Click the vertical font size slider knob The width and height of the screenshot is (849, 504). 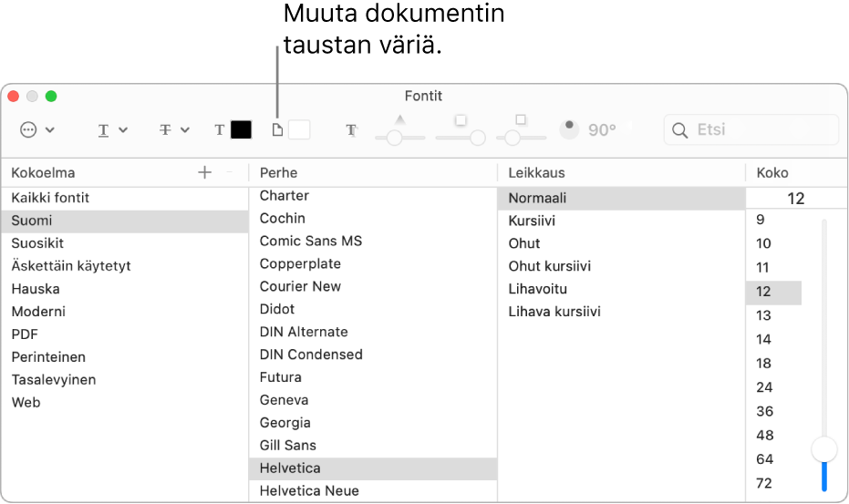click(824, 448)
